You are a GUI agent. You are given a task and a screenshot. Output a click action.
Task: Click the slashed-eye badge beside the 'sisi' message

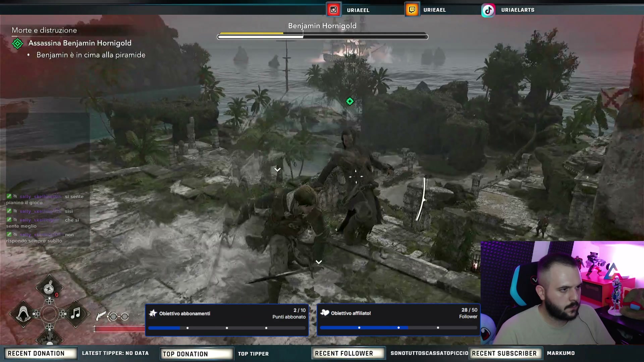point(15,211)
